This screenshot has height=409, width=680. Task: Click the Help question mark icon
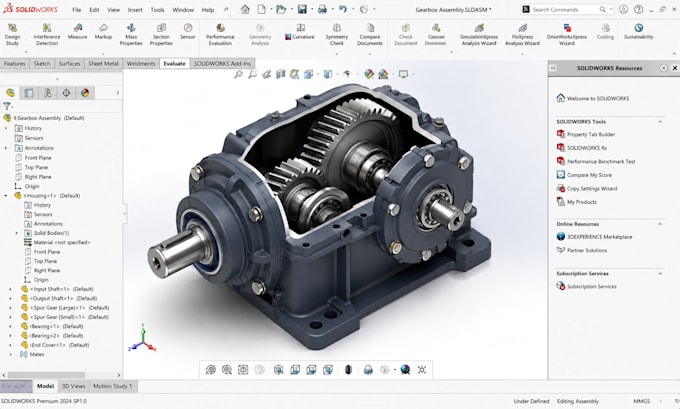click(x=638, y=9)
